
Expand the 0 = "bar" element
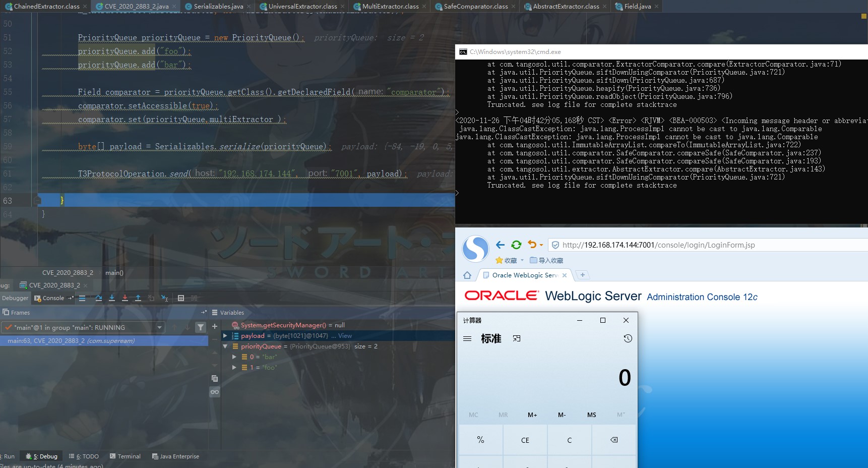tap(234, 357)
